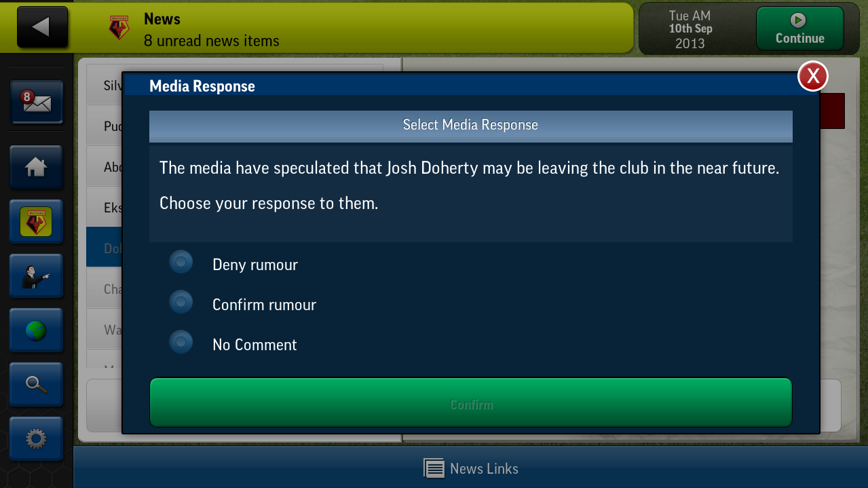
Task: Tap the back arrow in the header
Action: pyautogui.click(x=42, y=27)
